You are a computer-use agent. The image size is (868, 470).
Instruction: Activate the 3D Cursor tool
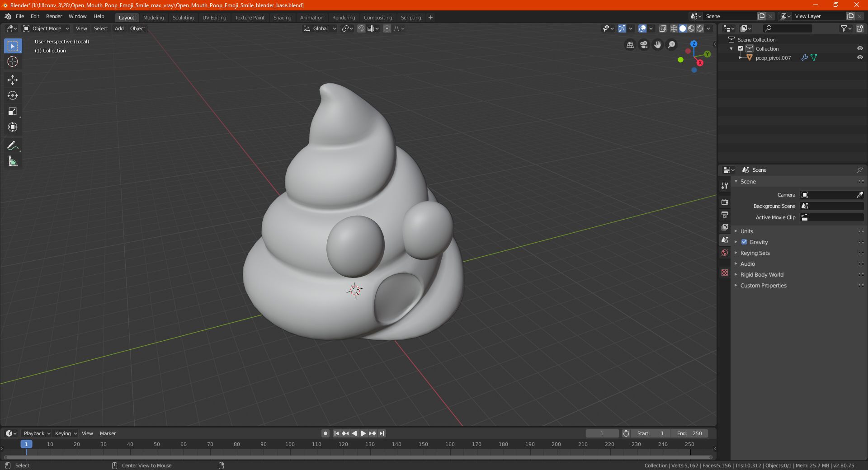(x=13, y=61)
